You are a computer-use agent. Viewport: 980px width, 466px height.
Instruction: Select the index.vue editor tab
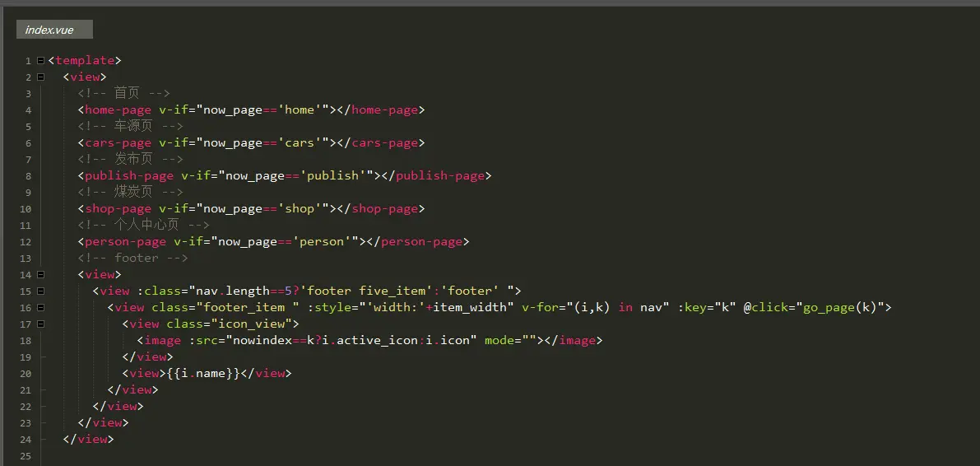tap(54, 30)
